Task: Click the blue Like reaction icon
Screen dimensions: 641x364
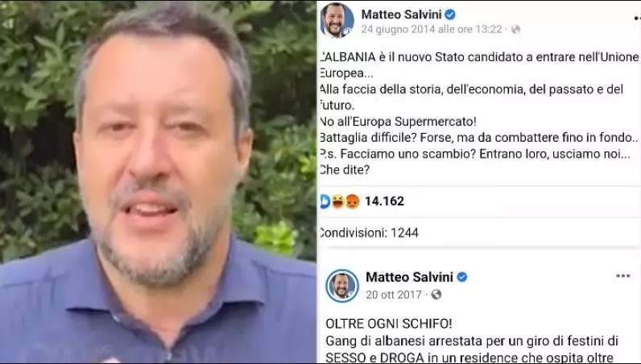Action: (x=325, y=201)
